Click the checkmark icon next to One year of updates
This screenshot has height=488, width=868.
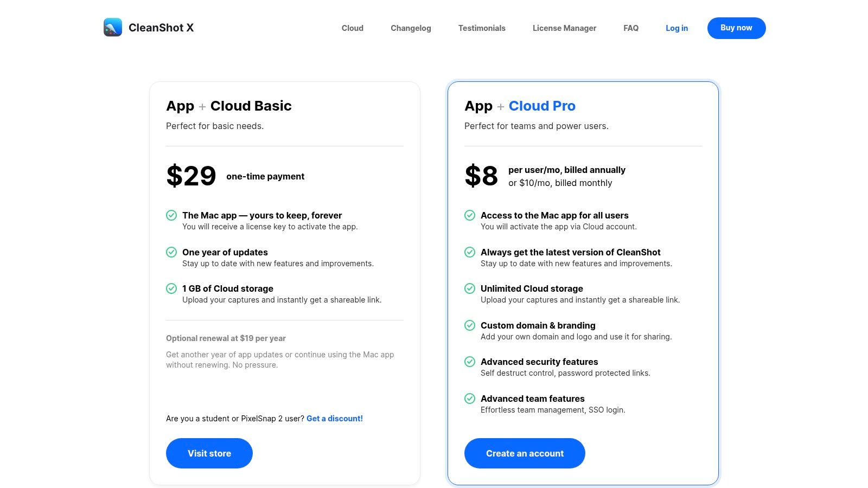point(171,252)
